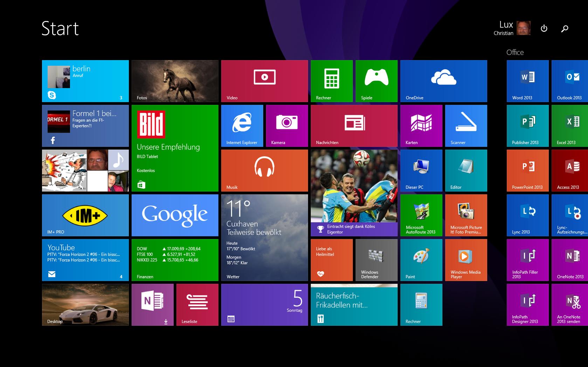The height and width of the screenshot is (367, 588).
Task: Launch Lync 2013
Action: point(528,216)
